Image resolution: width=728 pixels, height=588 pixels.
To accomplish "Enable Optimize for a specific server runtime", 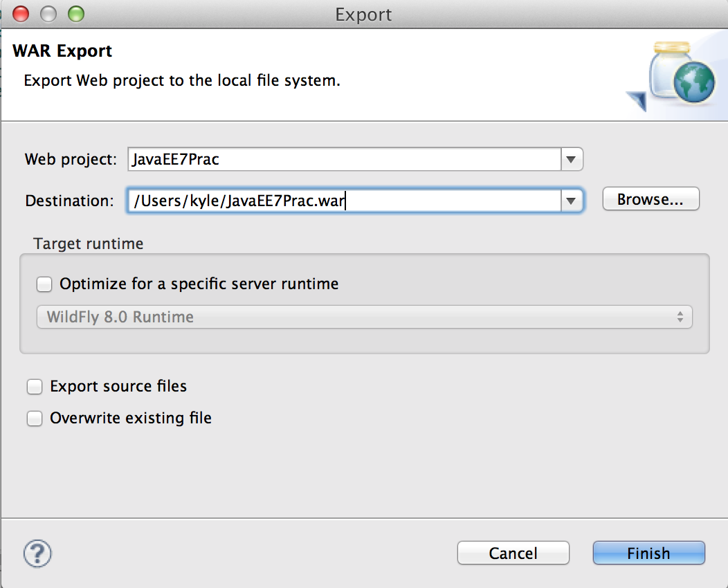I will (44, 284).
